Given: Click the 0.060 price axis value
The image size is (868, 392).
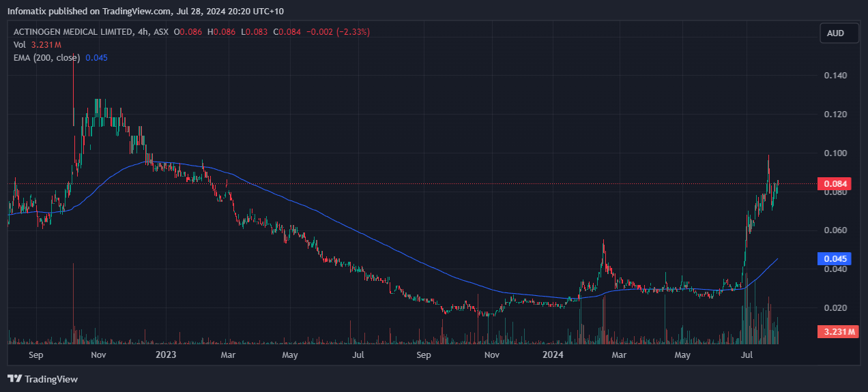Looking at the screenshot, I should click(x=836, y=230).
